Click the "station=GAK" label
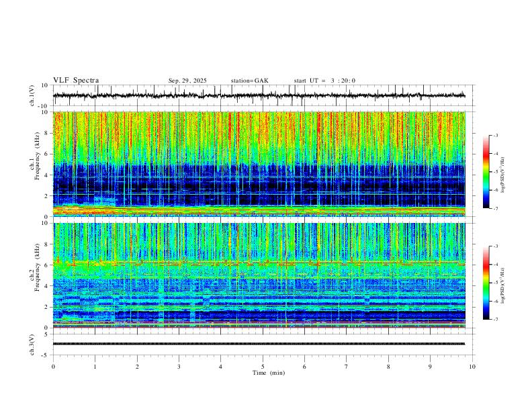 click(250, 81)
